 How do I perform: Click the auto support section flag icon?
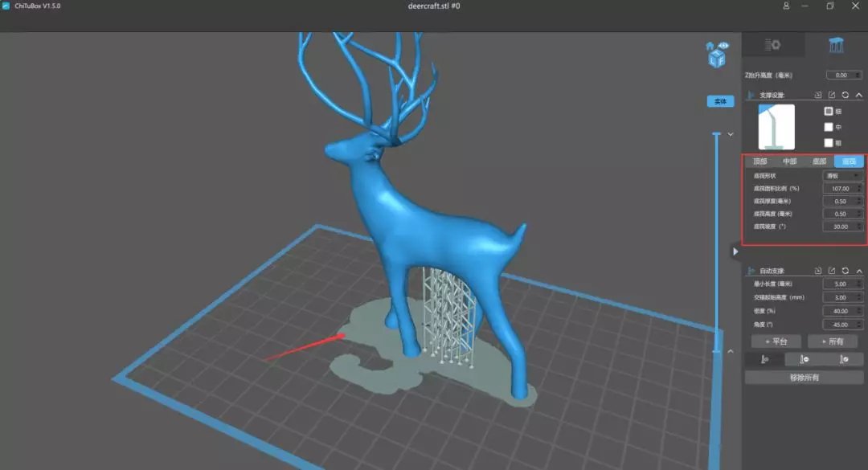point(751,271)
